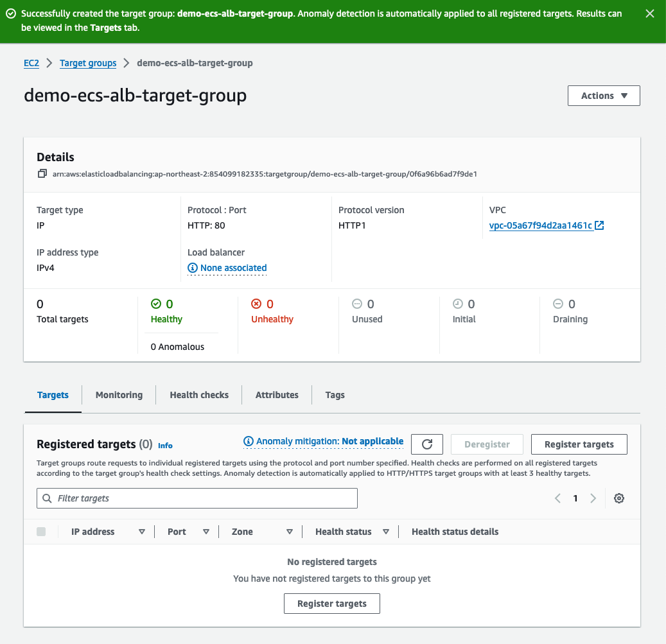Click breadcrumb chevron after EC2

click(x=49, y=64)
